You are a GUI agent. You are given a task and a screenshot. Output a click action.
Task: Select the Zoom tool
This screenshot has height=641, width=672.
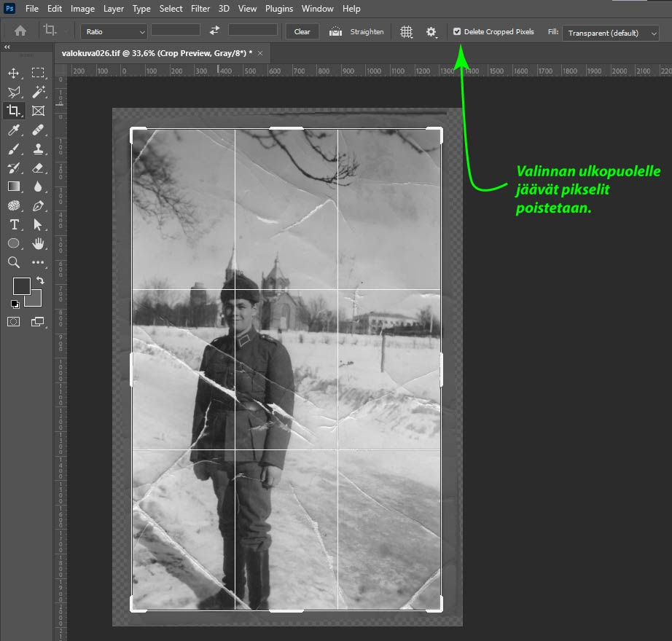click(14, 262)
